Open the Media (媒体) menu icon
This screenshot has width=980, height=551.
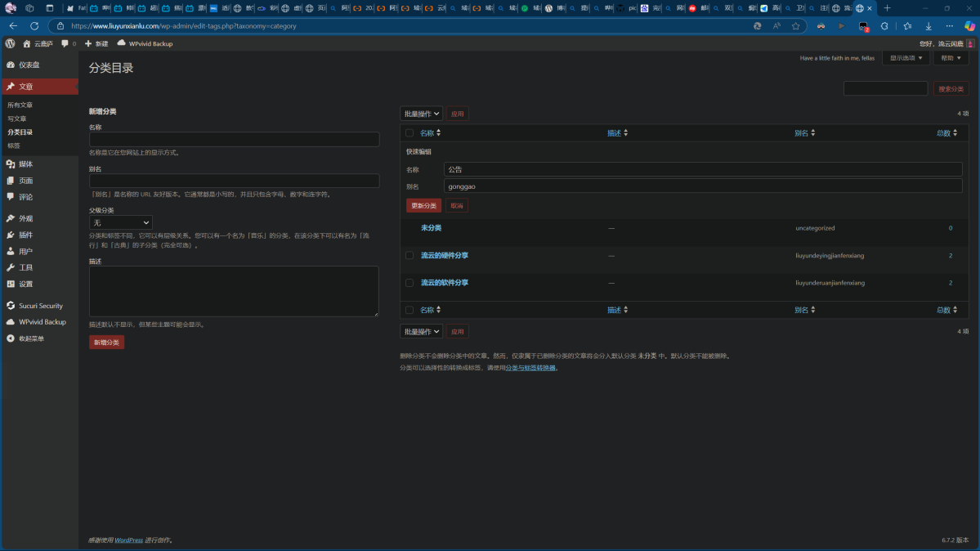[x=11, y=164]
